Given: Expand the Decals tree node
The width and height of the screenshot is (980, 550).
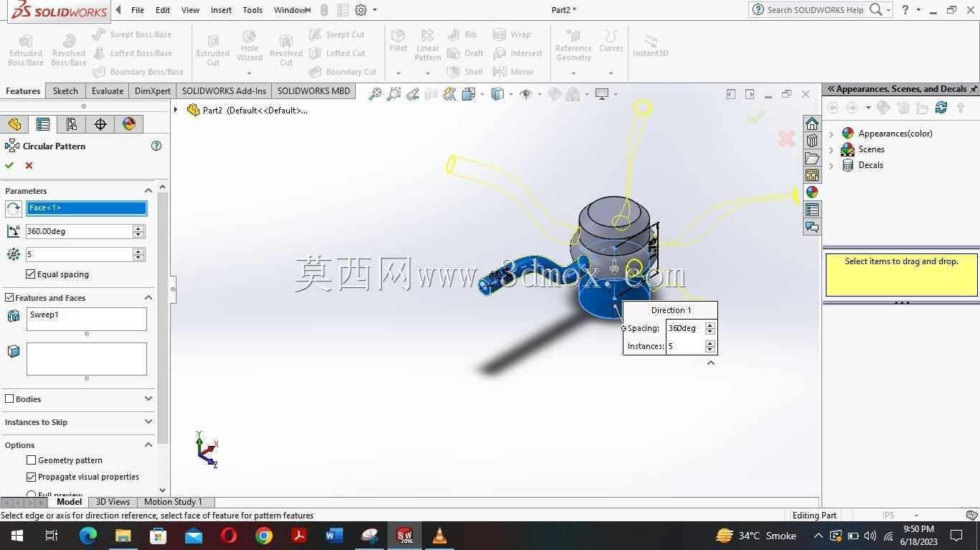Looking at the screenshot, I should tap(831, 165).
